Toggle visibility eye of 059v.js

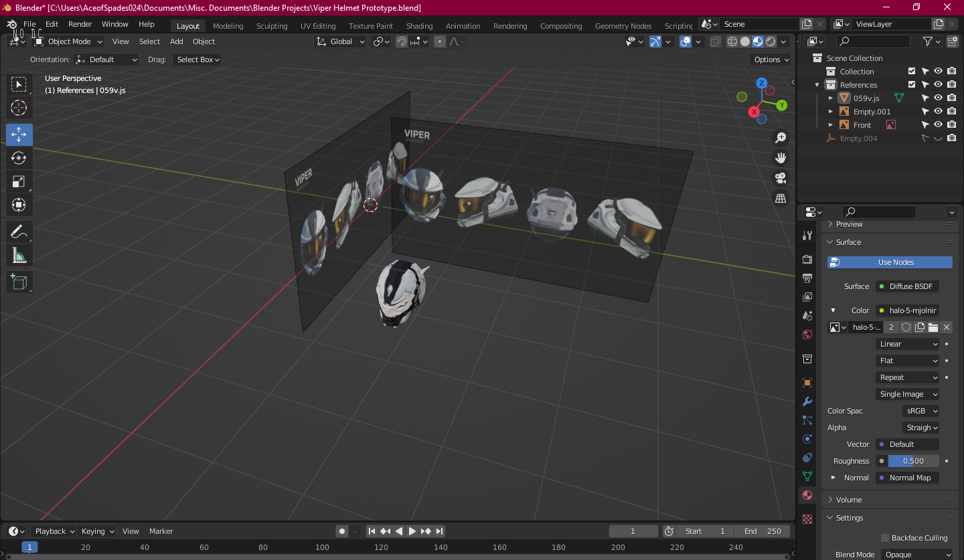[939, 98]
